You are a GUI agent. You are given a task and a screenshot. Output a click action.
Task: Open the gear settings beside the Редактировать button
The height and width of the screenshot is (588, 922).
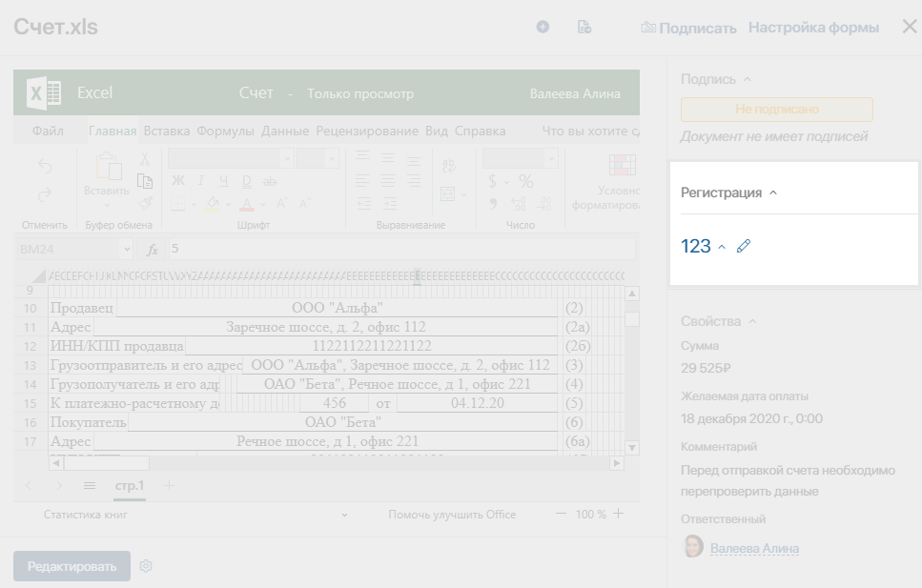pos(146,566)
